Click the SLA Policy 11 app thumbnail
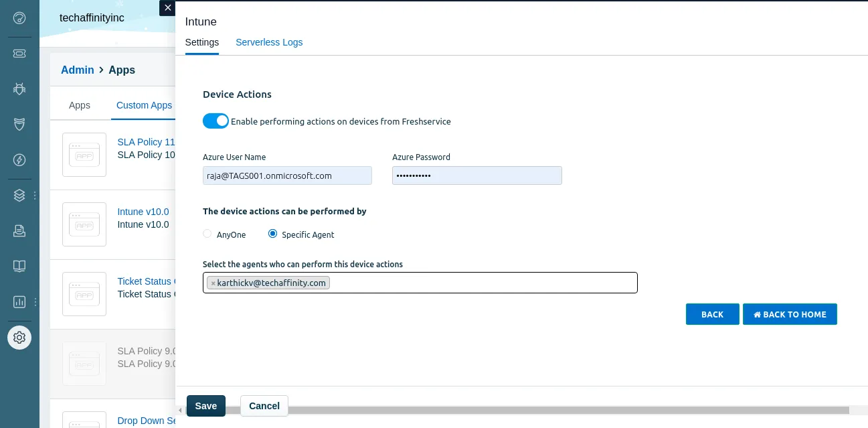This screenshot has height=428, width=868. (x=84, y=155)
